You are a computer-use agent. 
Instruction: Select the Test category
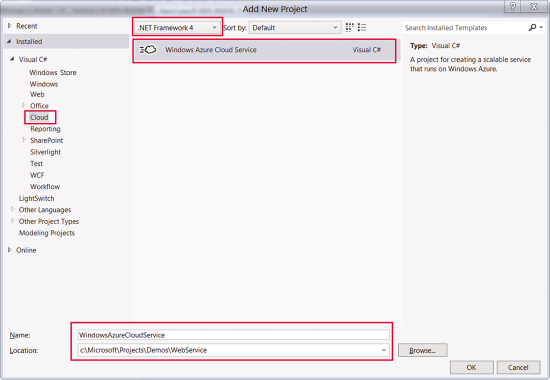pos(36,164)
